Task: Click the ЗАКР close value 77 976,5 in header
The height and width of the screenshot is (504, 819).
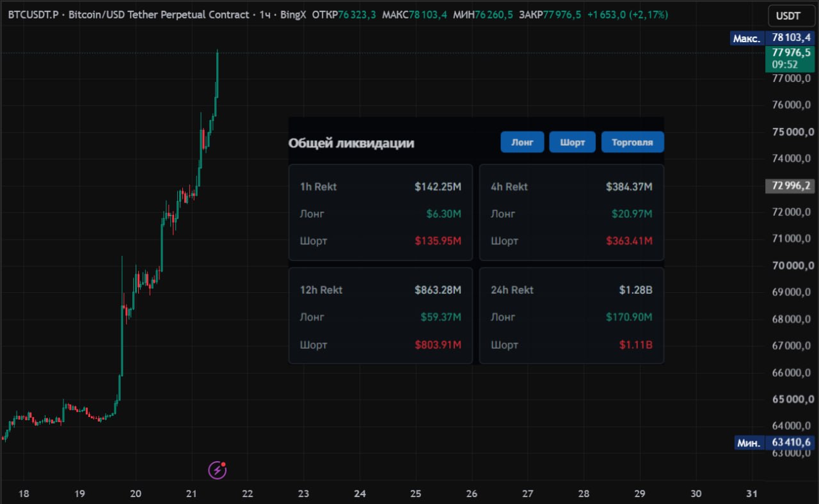Action: (562, 14)
